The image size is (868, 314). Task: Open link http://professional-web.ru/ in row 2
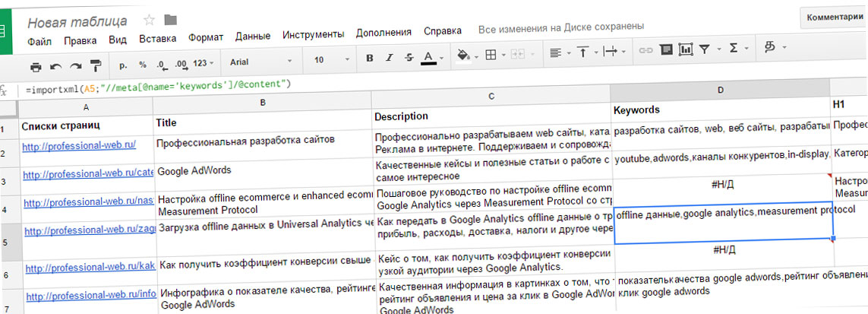point(79,146)
